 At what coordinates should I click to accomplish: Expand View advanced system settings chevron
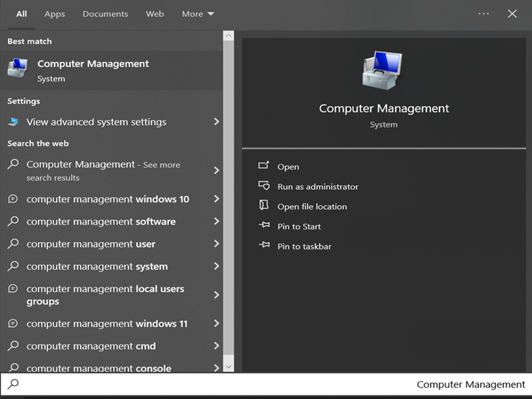click(x=217, y=122)
